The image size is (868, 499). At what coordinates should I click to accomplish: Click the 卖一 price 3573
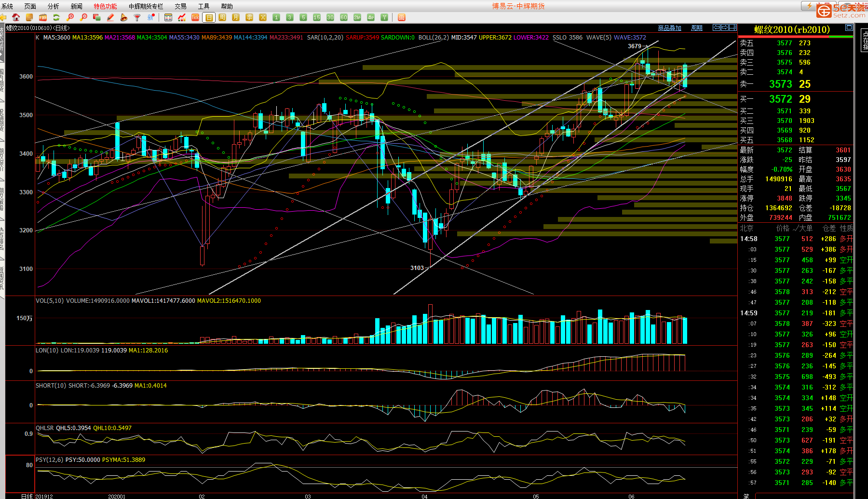pyautogui.click(x=780, y=84)
